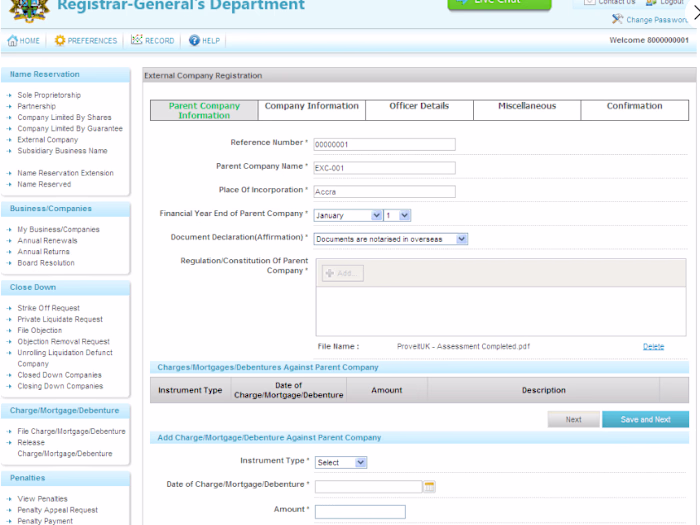The height and width of the screenshot is (525, 700).
Task: Click the Description column header
Action: (543, 390)
